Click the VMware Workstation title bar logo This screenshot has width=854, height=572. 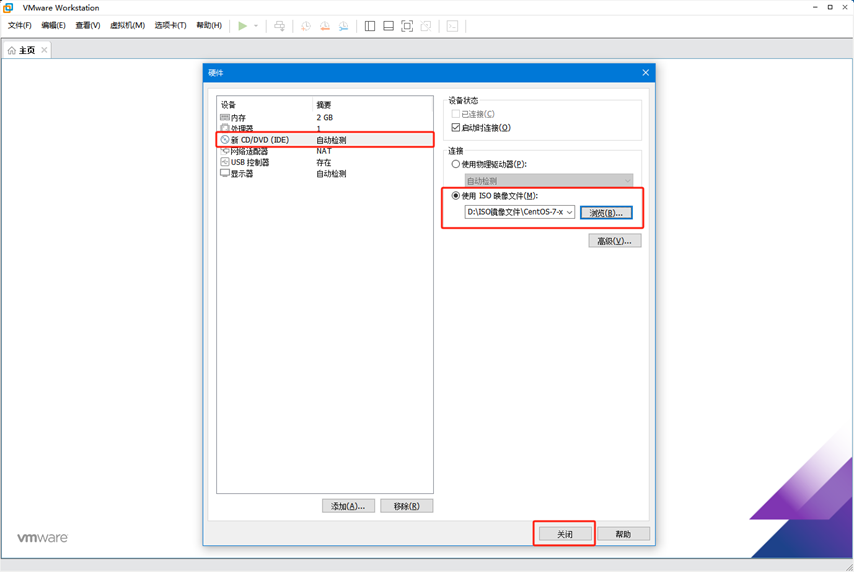(x=8, y=8)
